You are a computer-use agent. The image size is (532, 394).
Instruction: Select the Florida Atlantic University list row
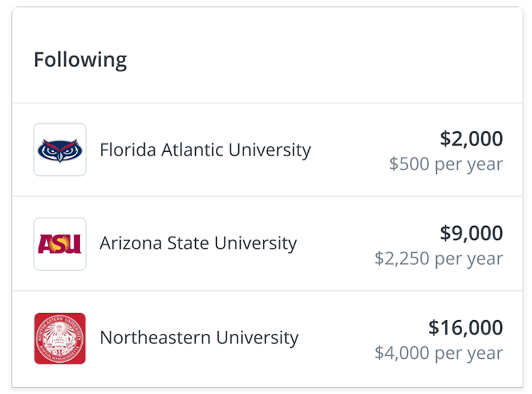point(268,150)
